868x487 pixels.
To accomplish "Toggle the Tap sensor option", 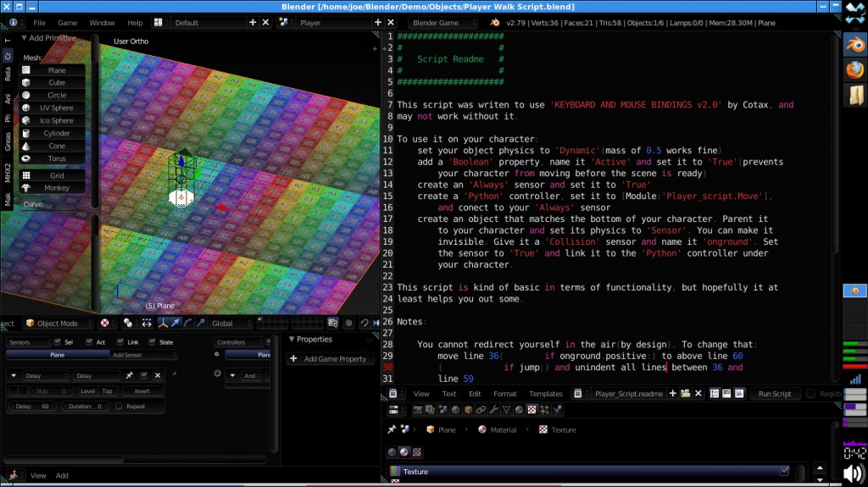I will pyautogui.click(x=107, y=390).
